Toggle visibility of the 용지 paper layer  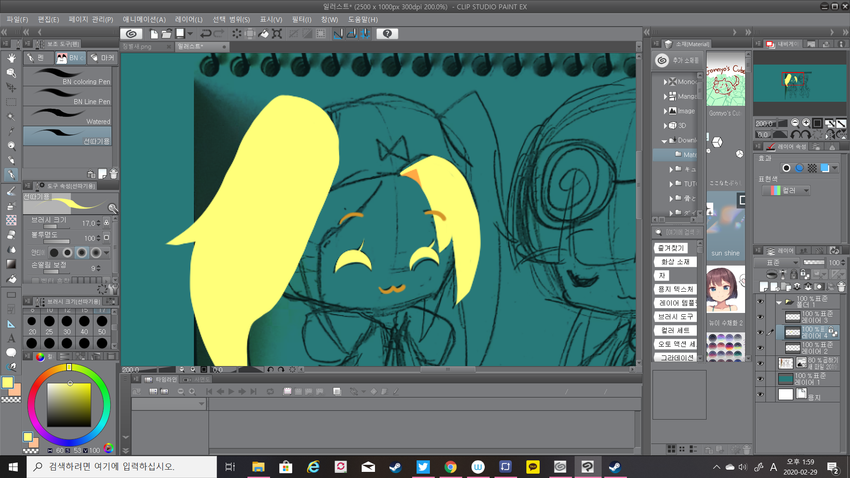(x=760, y=395)
